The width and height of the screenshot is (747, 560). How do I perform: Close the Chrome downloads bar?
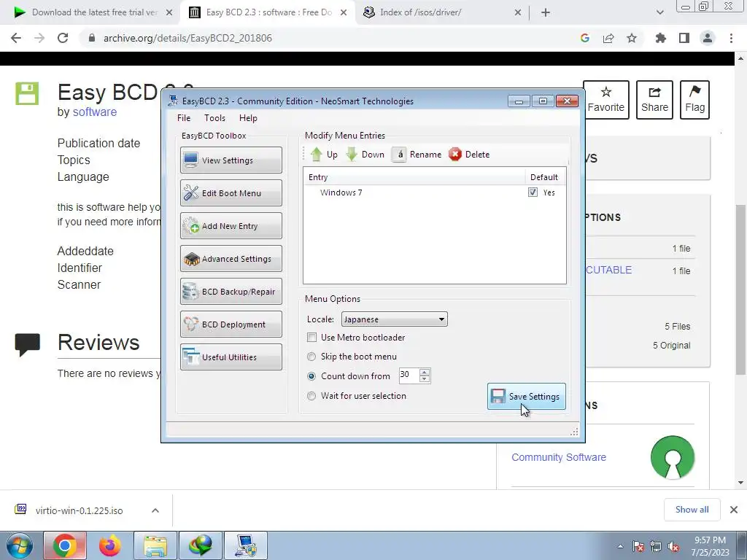pyautogui.click(x=734, y=510)
